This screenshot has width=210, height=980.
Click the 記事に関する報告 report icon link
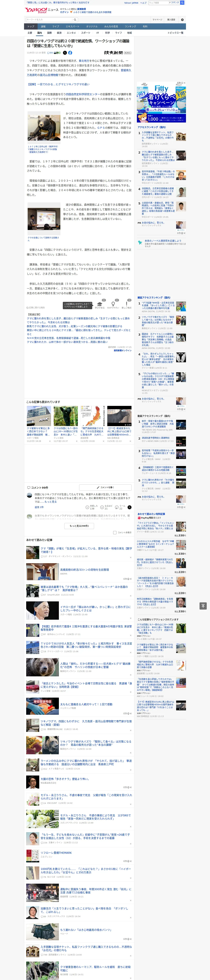point(36,307)
